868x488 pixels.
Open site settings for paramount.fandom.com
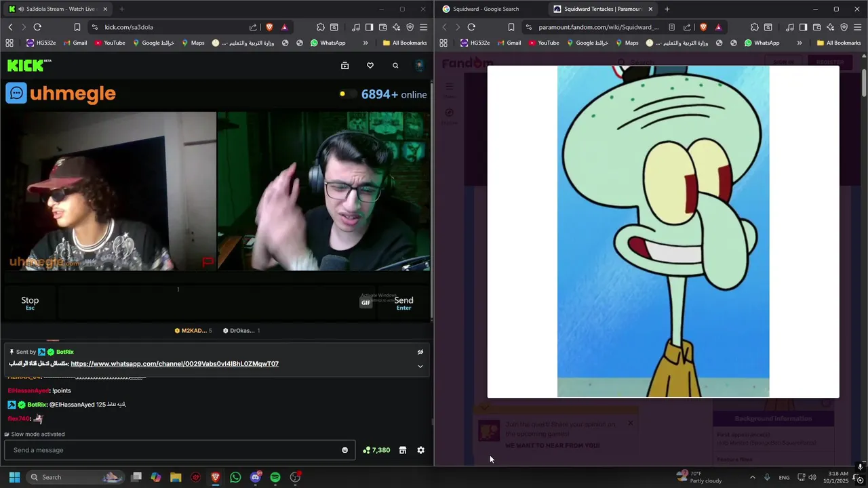pos(529,27)
